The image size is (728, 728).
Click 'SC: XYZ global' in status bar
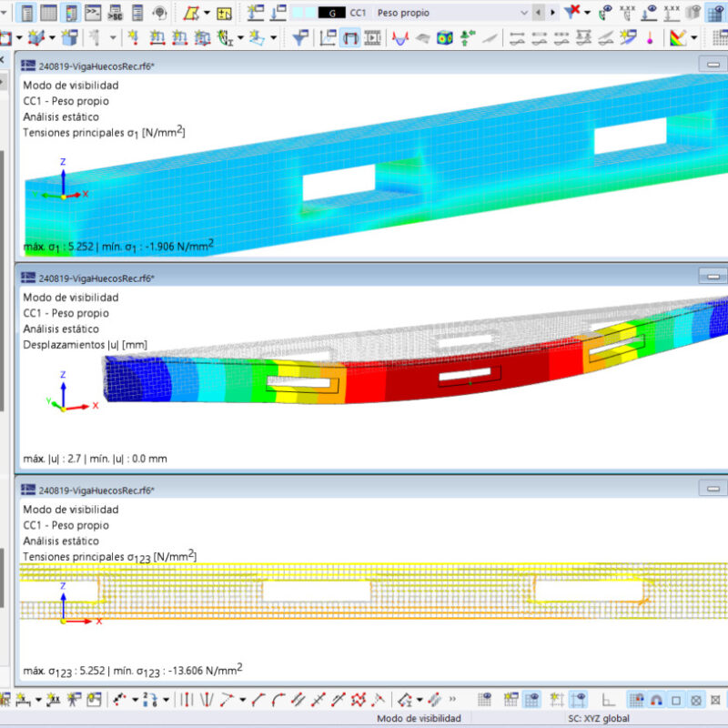click(599, 718)
